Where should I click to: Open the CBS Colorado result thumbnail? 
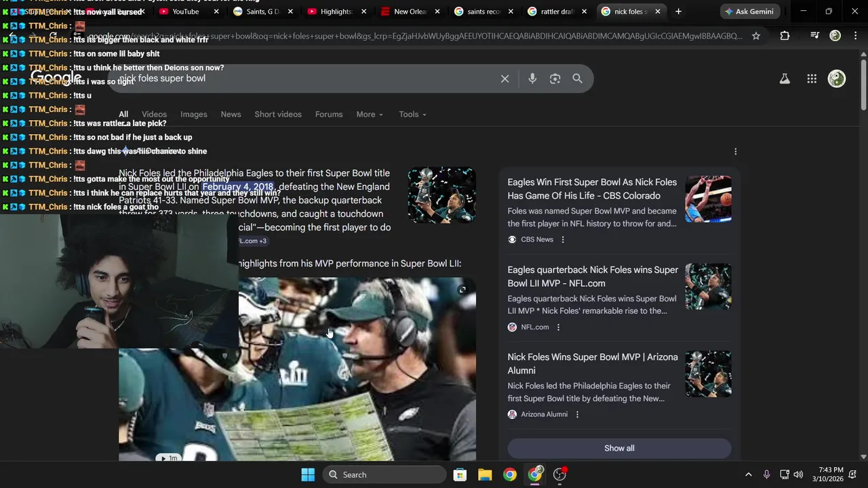[x=708, y=199]
